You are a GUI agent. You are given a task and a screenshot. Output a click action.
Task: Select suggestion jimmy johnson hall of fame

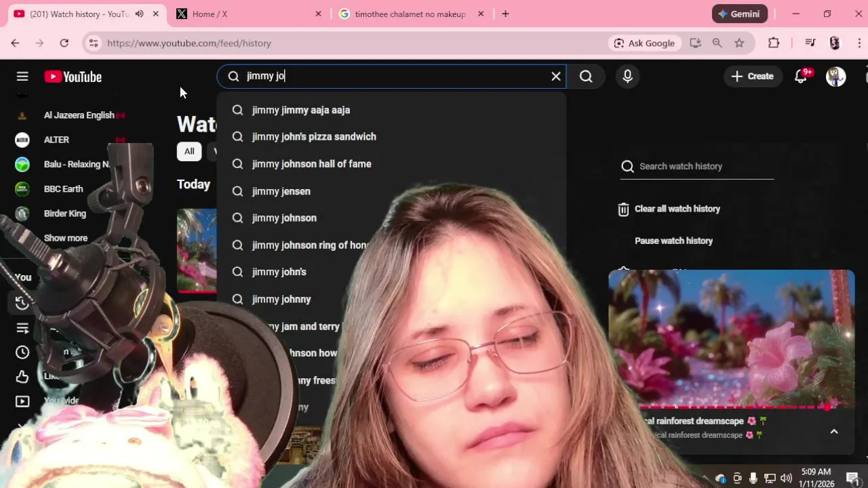point(391,164)
